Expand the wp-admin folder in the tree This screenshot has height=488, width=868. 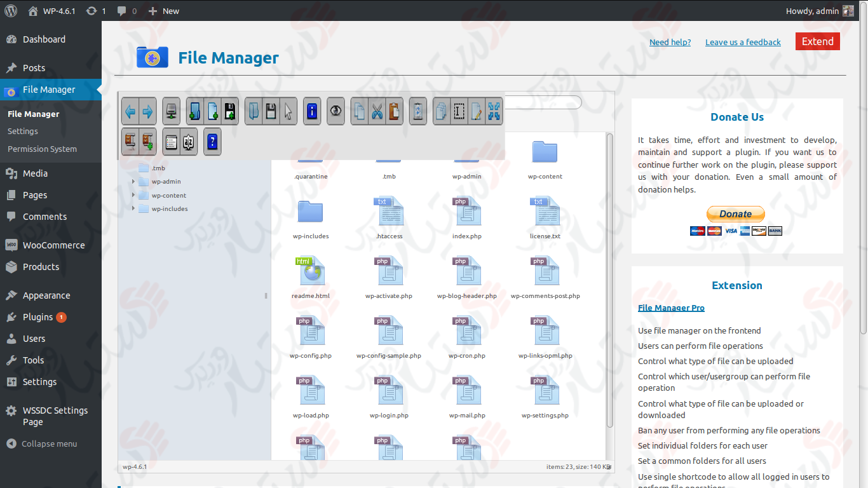[133, 181]
